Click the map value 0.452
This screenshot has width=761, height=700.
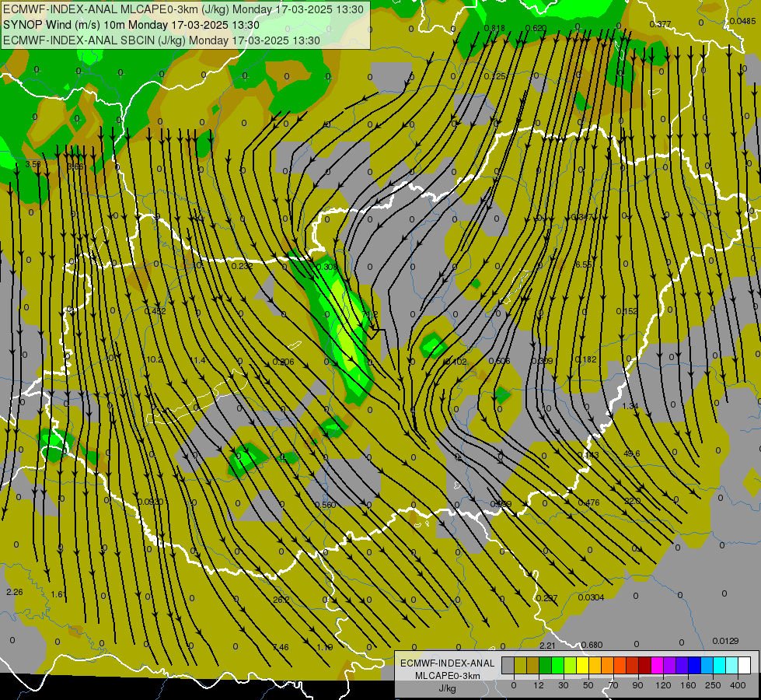155,311
